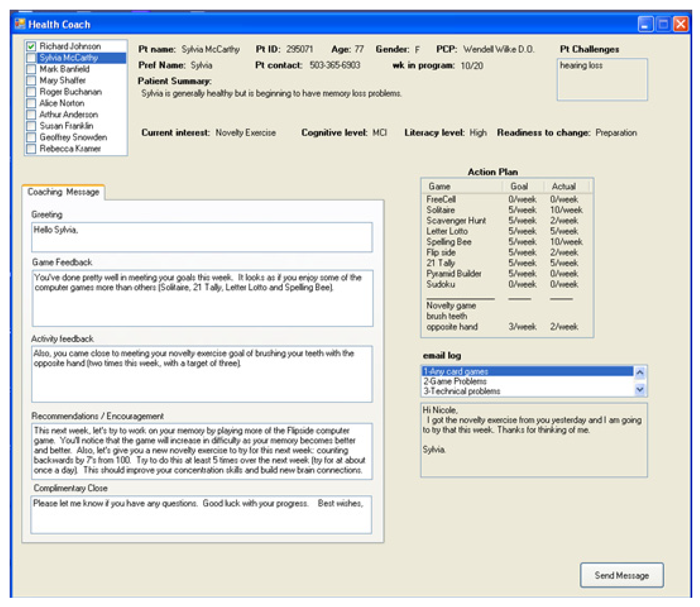Enable the Alice Norton checkbox
Viewport: 700px width, 607px height.
[x=31, y=103]
